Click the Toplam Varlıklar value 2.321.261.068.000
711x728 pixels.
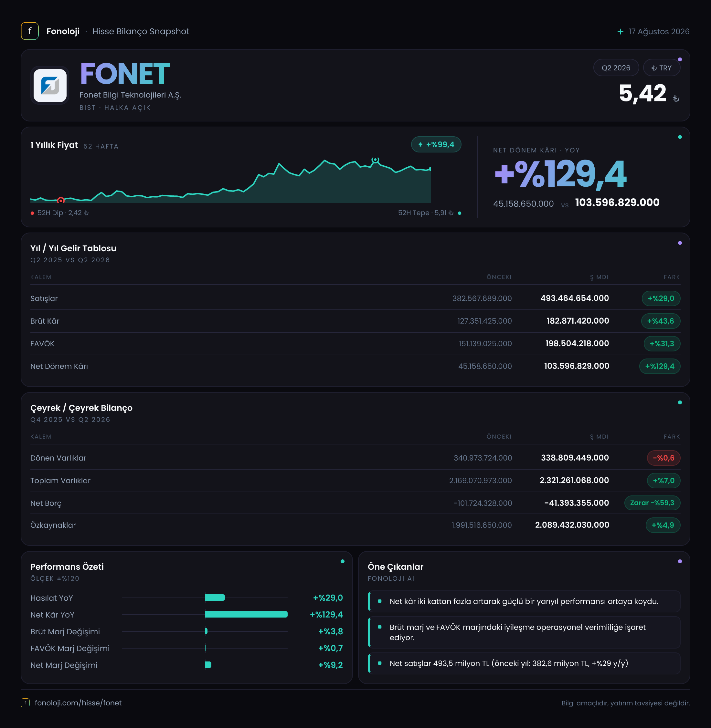[x=574, y=480]
